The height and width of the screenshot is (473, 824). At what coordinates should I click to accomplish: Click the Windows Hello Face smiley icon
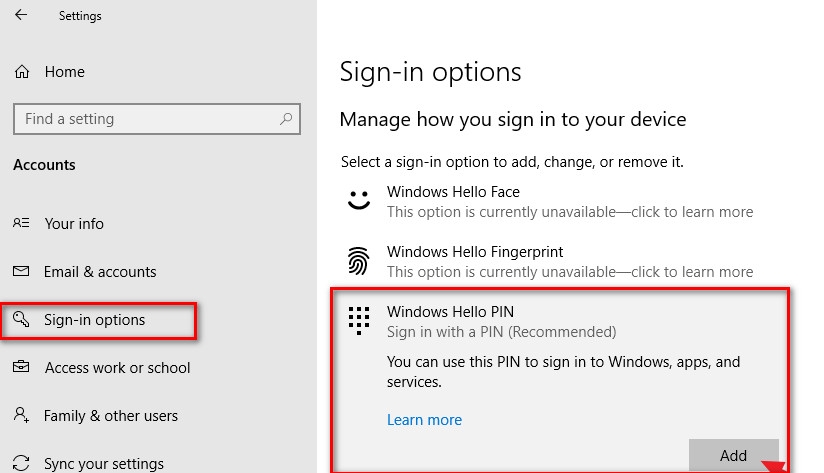tap(359, 200)
